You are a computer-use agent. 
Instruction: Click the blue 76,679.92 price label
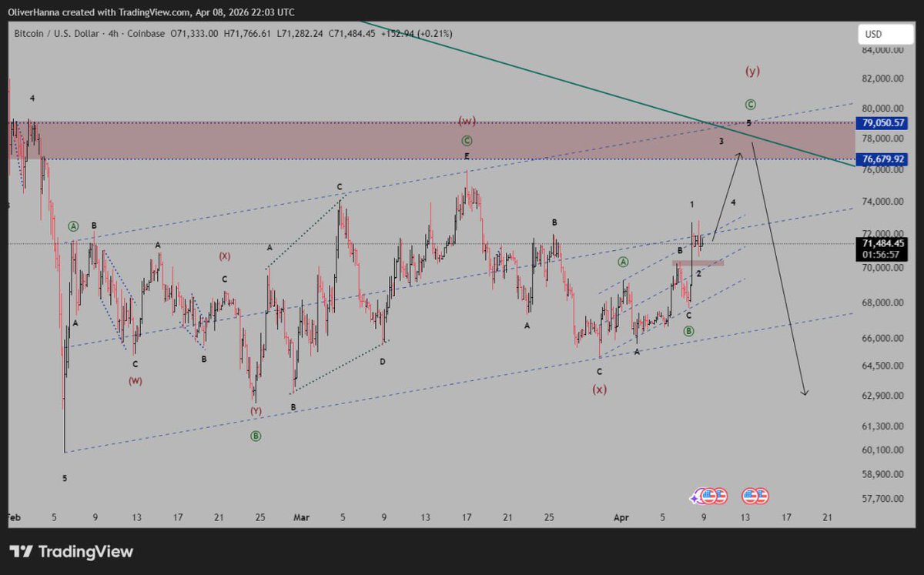[x=882, y=158]
